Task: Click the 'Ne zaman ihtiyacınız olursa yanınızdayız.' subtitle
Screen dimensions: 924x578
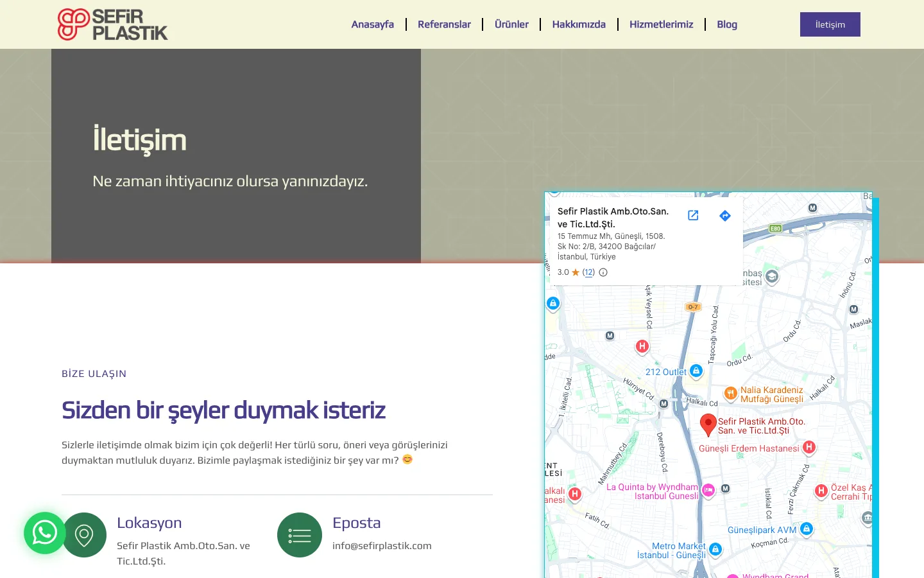Action: click(230, 181)
